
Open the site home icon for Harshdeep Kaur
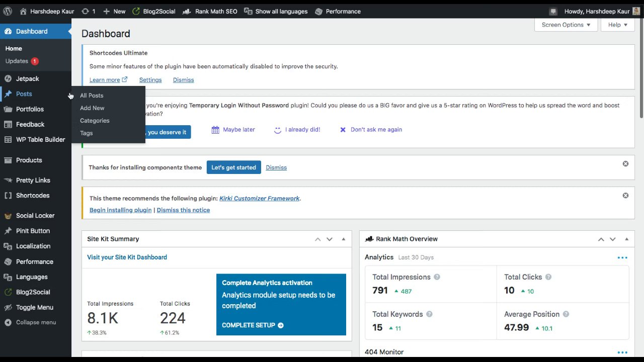pos(23,11)
